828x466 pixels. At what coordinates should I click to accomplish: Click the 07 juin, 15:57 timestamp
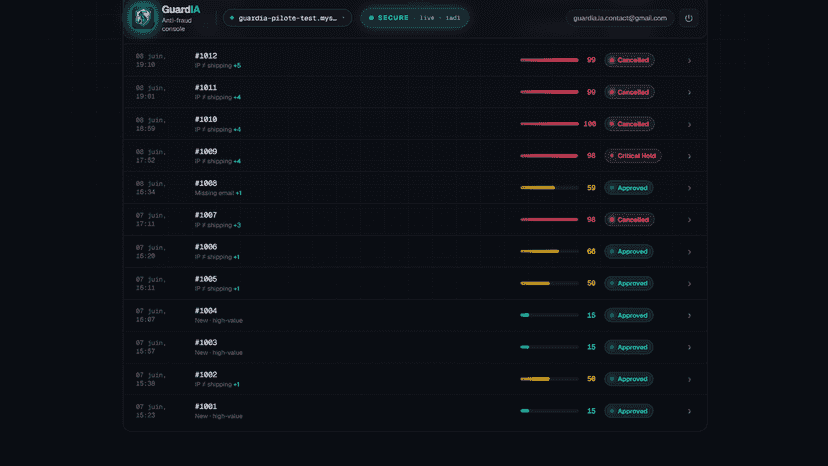coord(151,347)
